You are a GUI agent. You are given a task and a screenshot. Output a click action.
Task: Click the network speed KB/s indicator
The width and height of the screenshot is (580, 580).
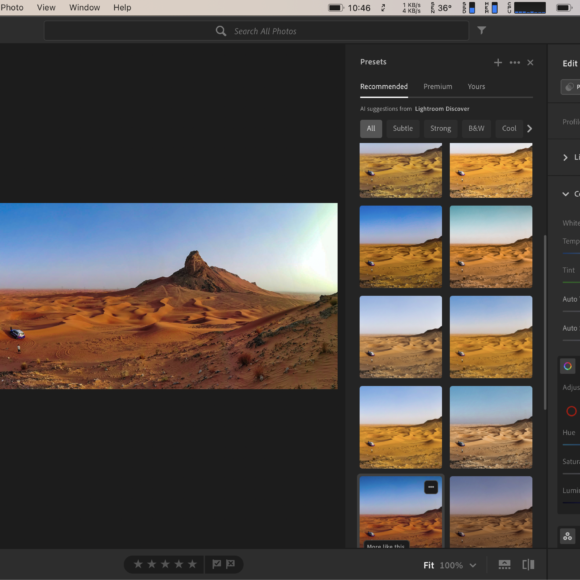(411, 8)
